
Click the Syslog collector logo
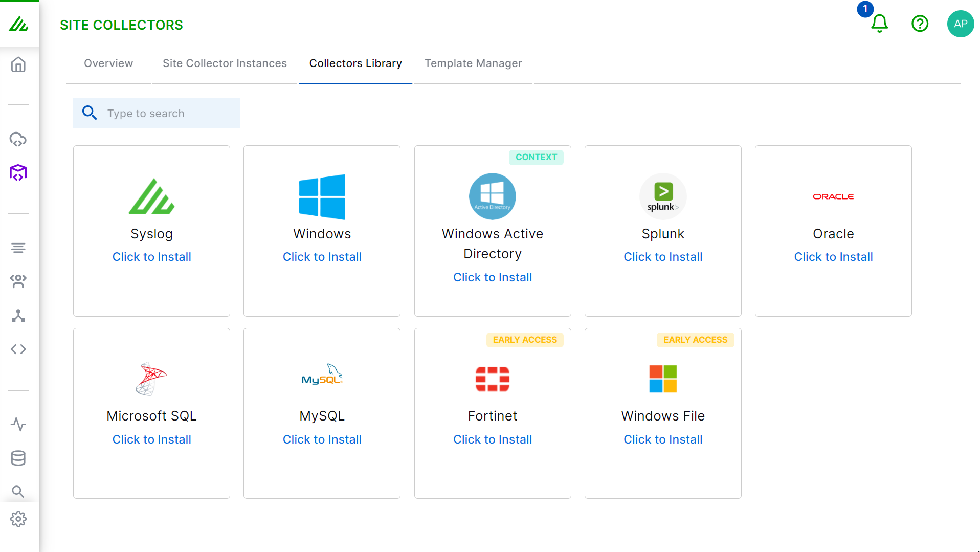coord(151,196)
